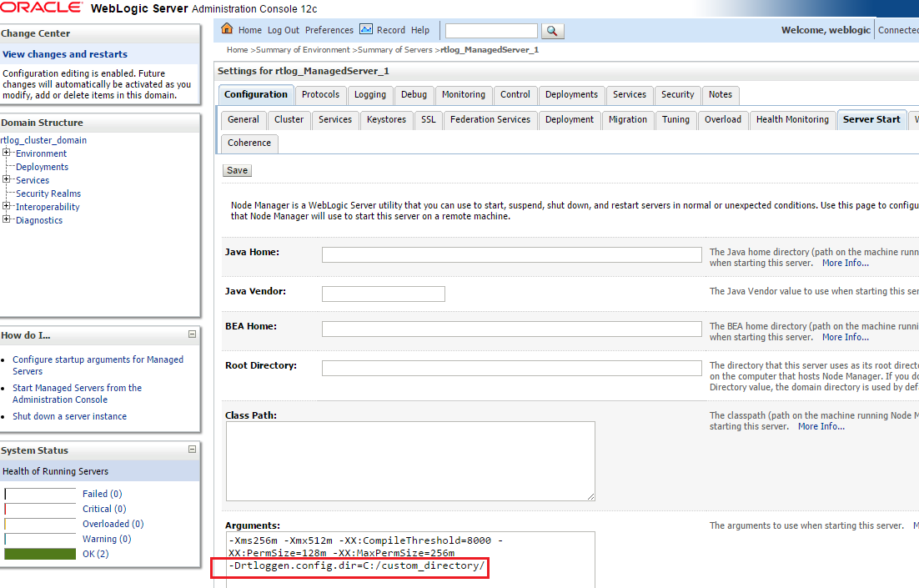The height and width of the screenshot is (588, 919).
Task: Switch to the Security tab
Action: point(676,94)
